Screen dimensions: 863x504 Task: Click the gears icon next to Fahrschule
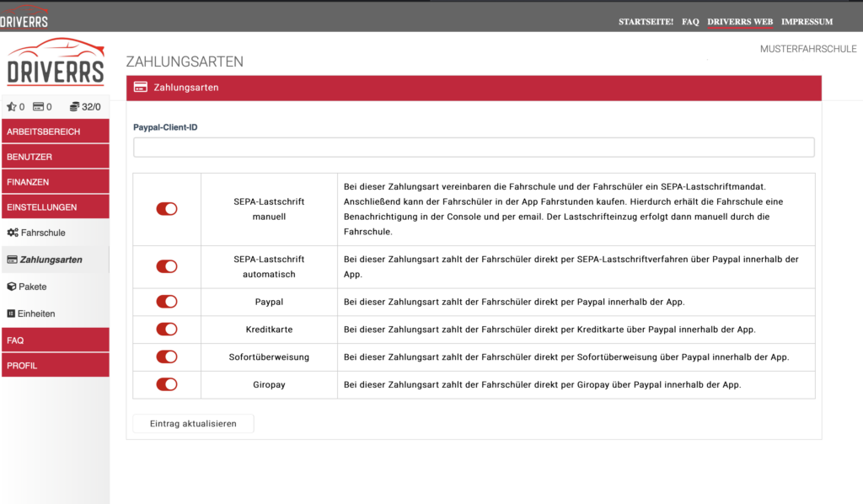pos(12,233)
